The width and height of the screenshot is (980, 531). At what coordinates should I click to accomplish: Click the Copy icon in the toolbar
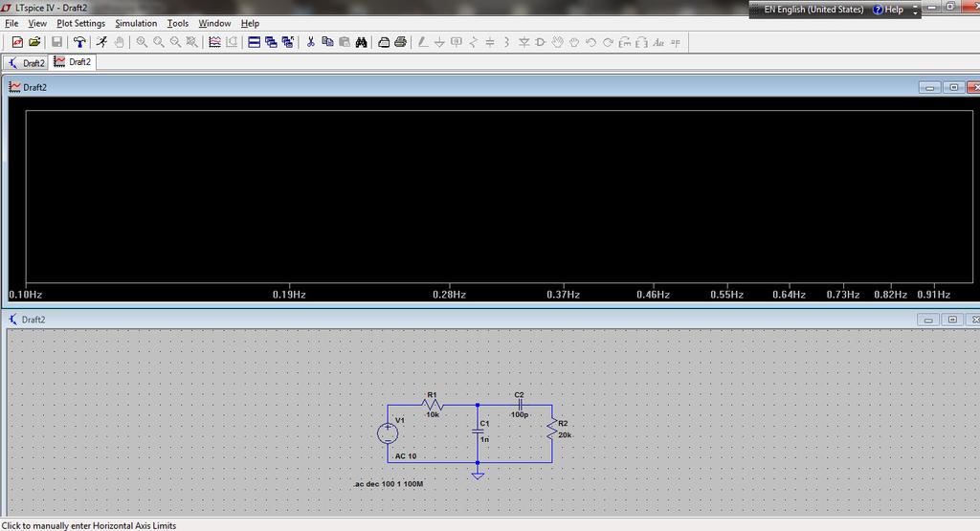[327, 42]
